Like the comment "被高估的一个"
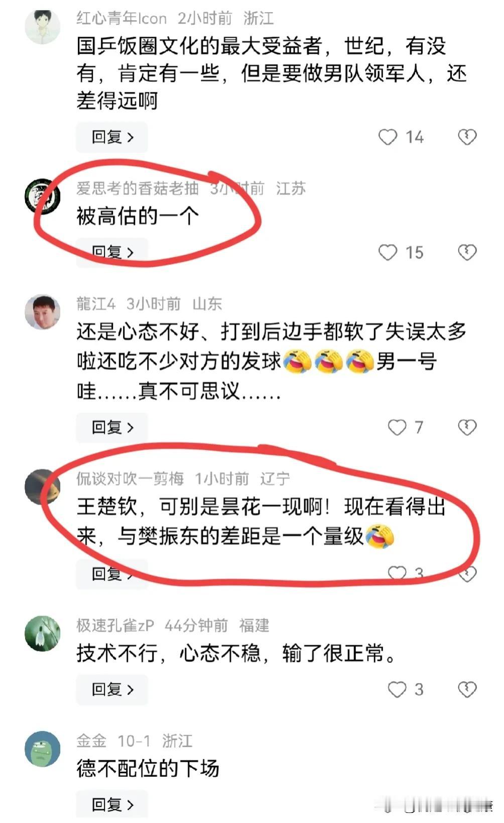This screenshot has height=823, width=504. tap(388, 253)
